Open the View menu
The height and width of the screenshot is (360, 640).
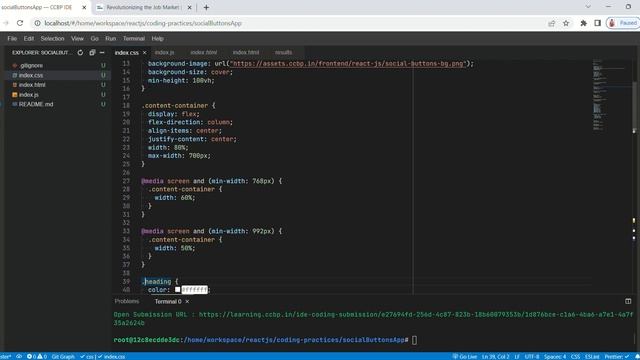click(x=77, y=38)
